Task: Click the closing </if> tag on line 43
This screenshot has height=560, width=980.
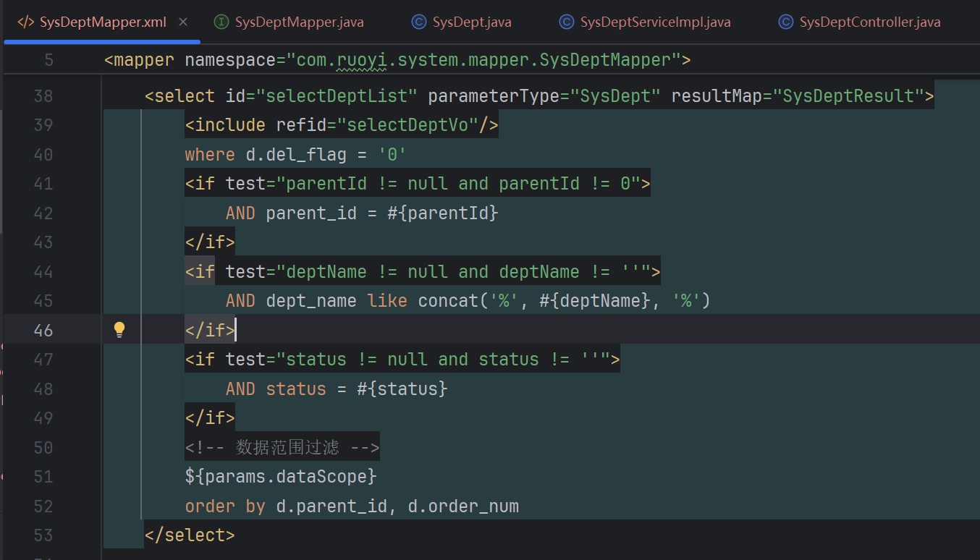Action: coord(210,242)
